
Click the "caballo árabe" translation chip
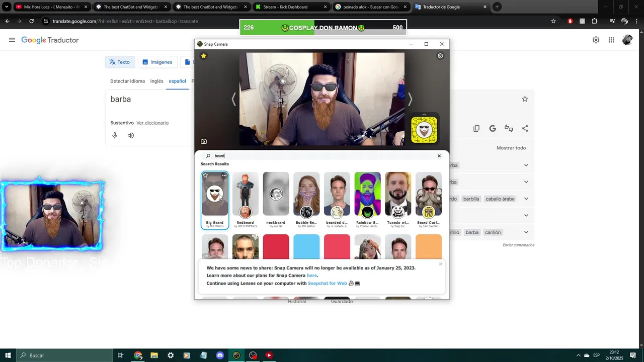[x=500, y=199]
